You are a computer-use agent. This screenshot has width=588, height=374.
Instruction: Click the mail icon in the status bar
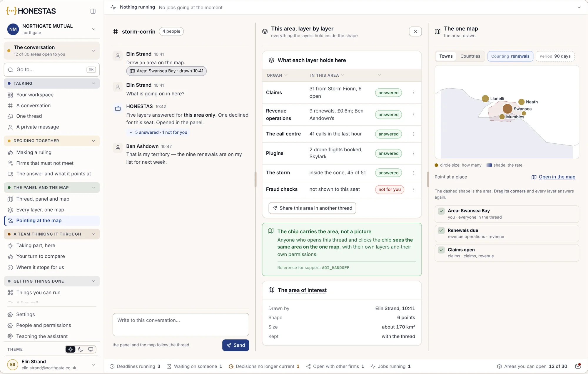[x=578, y=366]
